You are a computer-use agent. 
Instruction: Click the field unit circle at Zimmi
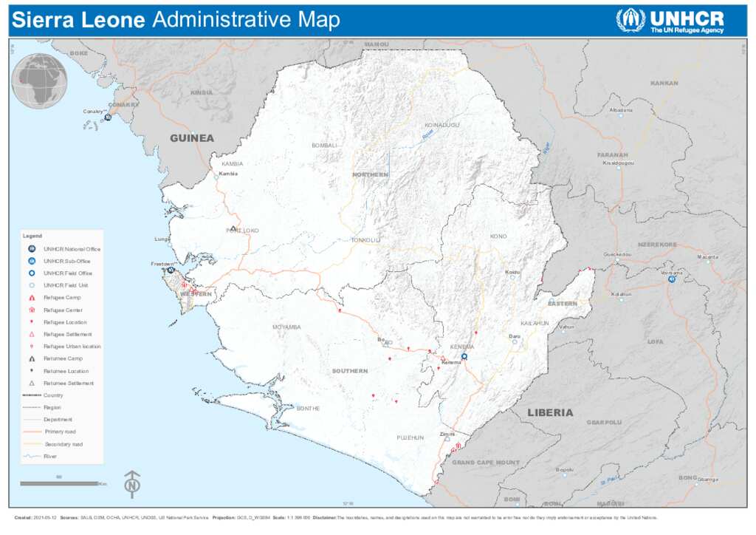coord(447,439)
